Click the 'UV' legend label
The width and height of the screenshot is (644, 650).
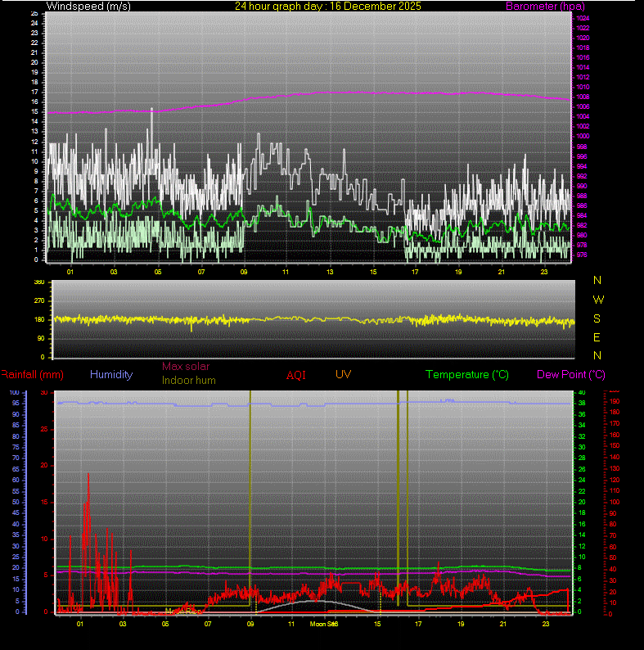[x=343, y=374]
